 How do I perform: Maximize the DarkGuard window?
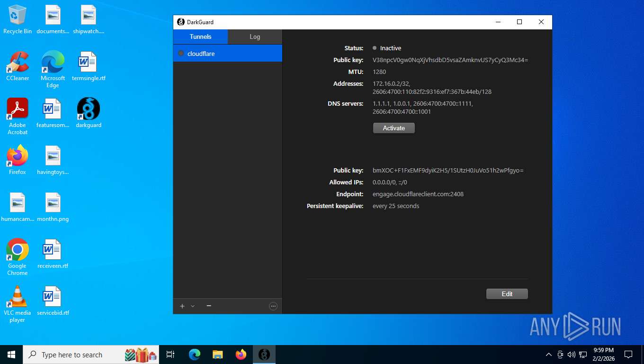[x=519, y=22]
